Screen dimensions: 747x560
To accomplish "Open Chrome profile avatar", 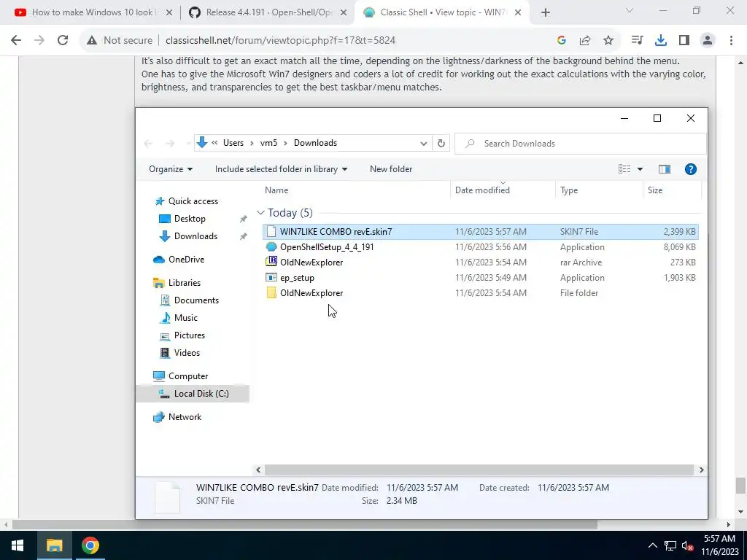I will [x=708, y=41].
